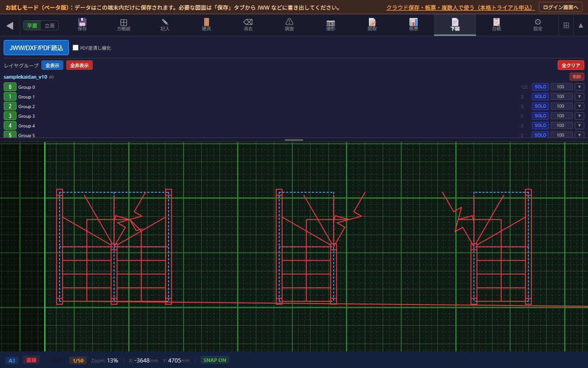Enable the PDF塗潰し線化 checkbox
Viewport: 588px width, 368px height.
(x=76, y=48)
